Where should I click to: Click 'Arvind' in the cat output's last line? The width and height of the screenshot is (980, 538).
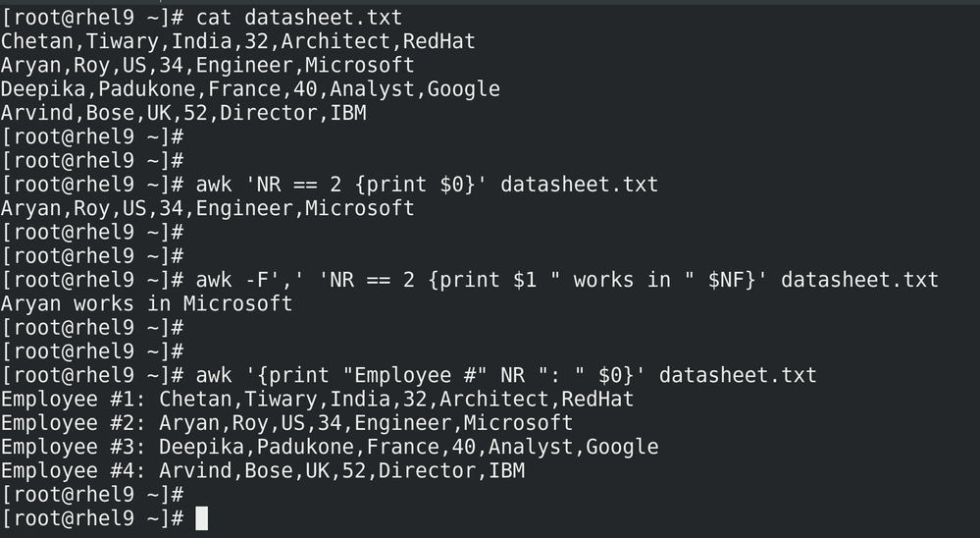coord(37,113)
